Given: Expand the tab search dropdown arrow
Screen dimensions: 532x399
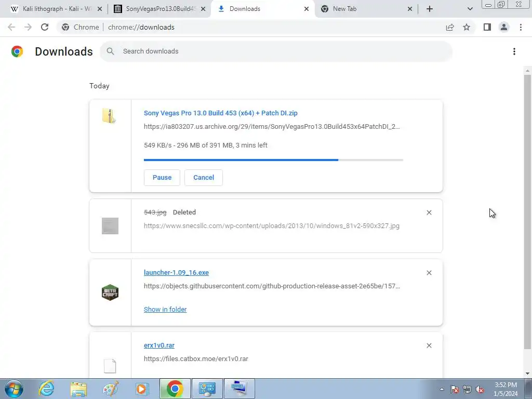Looking at the screenshot, I should [x=470, y=9].
